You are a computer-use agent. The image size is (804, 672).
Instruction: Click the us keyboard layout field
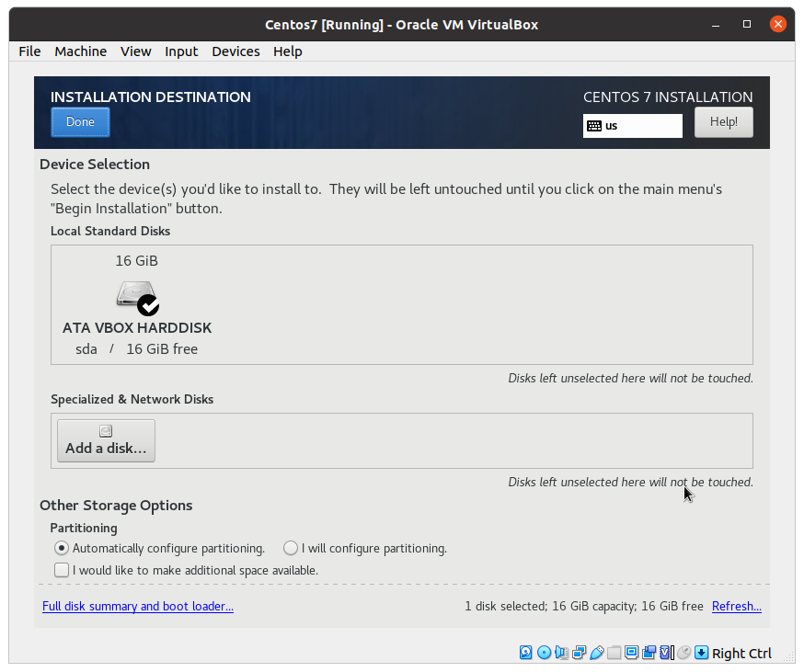(633, 126)
